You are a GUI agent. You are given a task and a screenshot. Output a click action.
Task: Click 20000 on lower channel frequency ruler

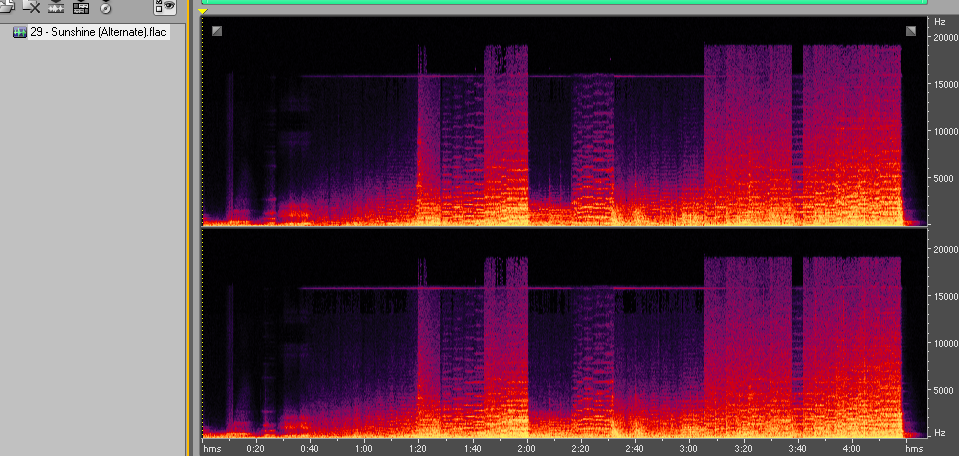coord(945,249)
